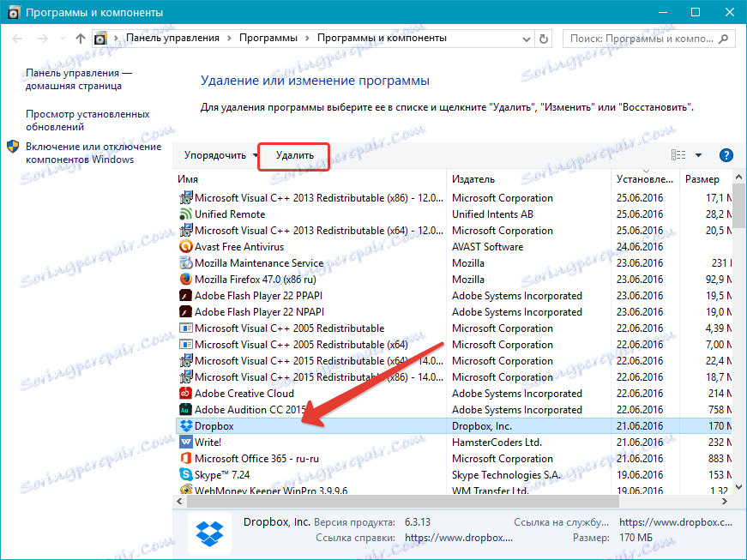Viewport: 747px width, 560px height.
Task: Click horizontal scrollbar left arrow
Action: coord(179,502)
